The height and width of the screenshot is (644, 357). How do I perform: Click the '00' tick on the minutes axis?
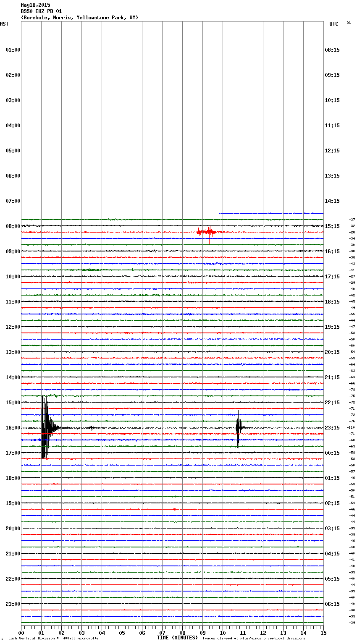21,633
